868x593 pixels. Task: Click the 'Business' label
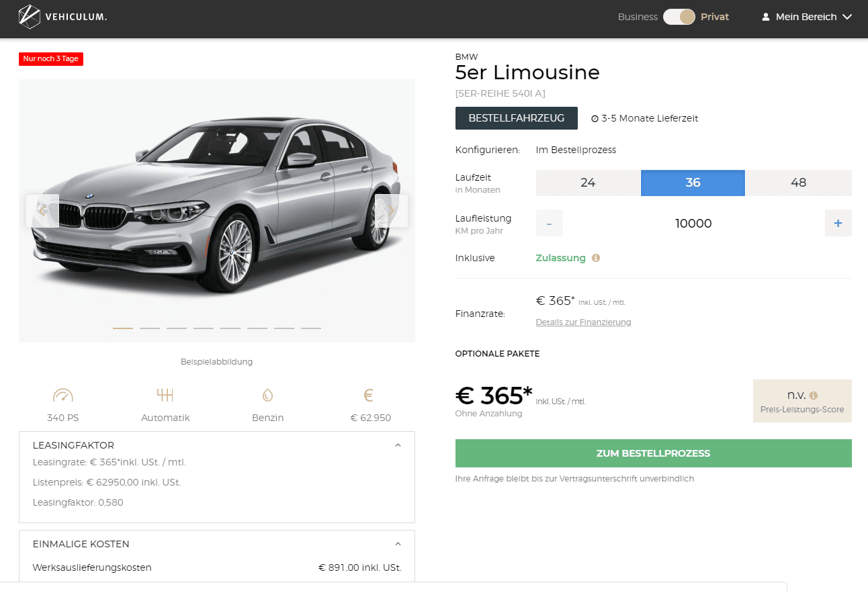638,17
